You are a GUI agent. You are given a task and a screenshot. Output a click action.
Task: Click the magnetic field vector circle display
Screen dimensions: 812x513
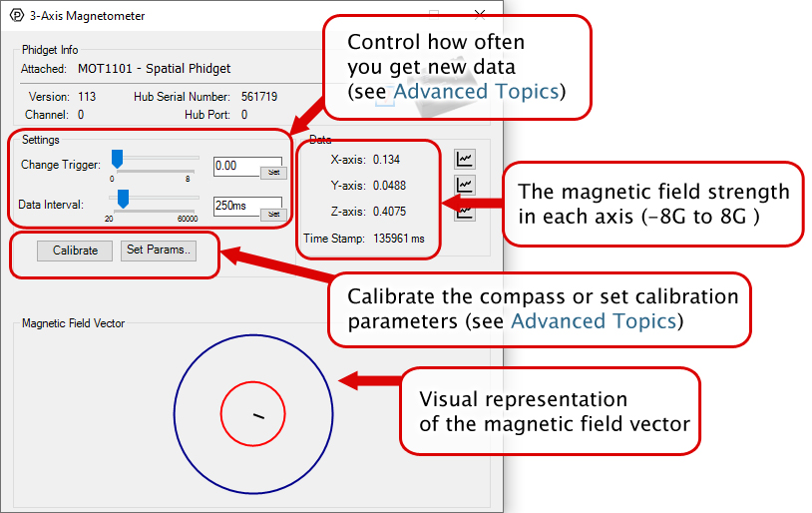(253, 414)
